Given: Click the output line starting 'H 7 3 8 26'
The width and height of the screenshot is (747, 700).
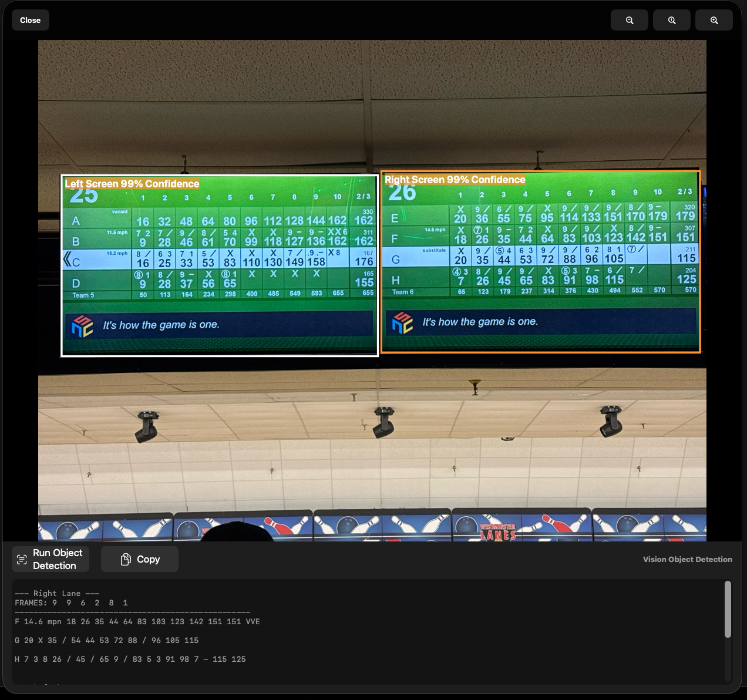Looking at the screenshot, I should point(130,659).
